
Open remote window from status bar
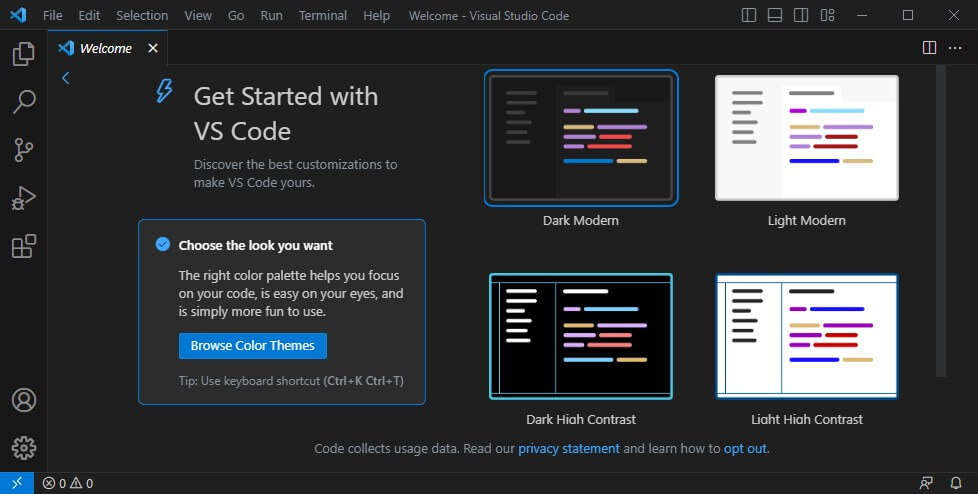click(17, 483)
